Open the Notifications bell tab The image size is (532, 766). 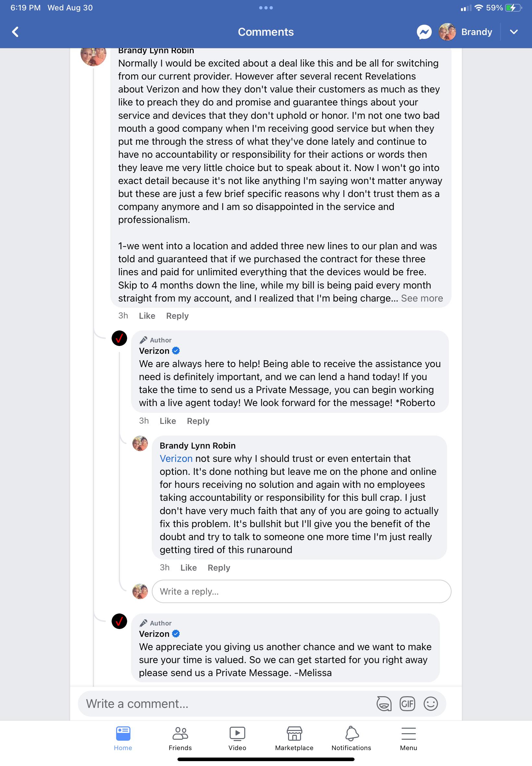351,738
